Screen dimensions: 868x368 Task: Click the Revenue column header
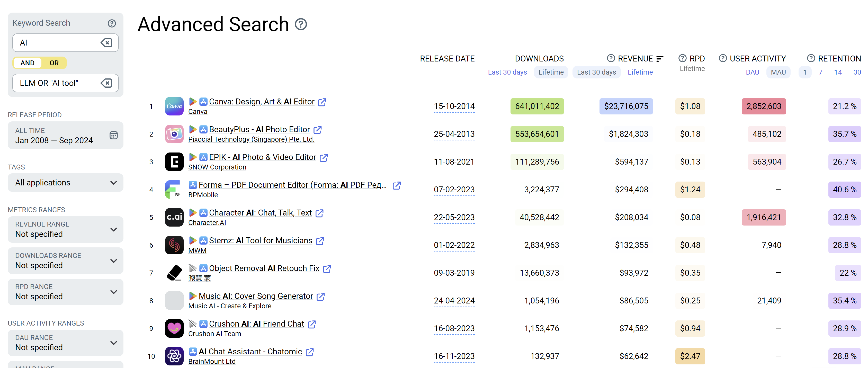click(635, 59)
